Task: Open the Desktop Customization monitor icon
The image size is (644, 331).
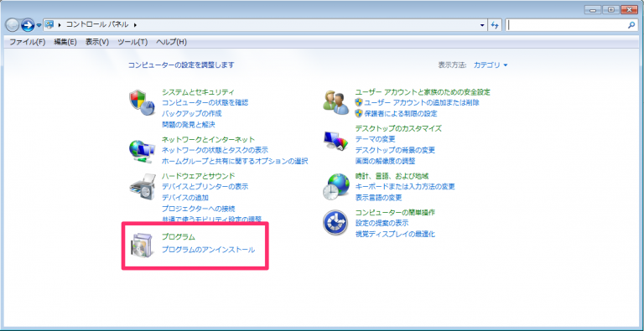Action: [335, 142]
